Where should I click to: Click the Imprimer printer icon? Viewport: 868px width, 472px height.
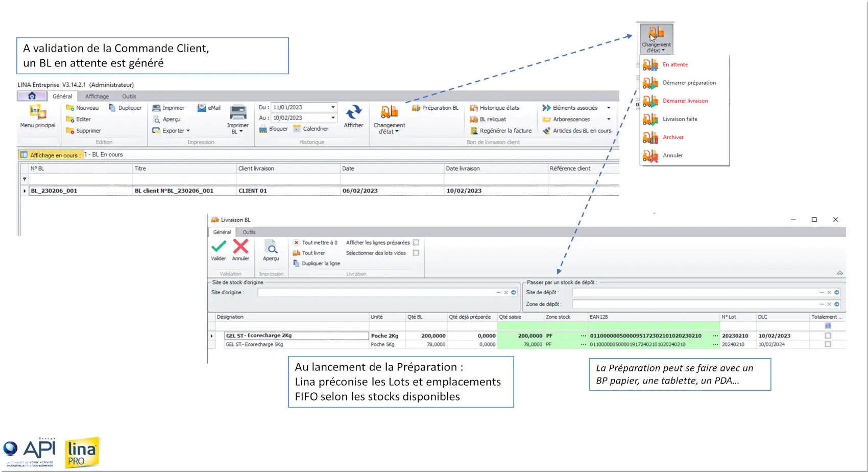[157, 108]
